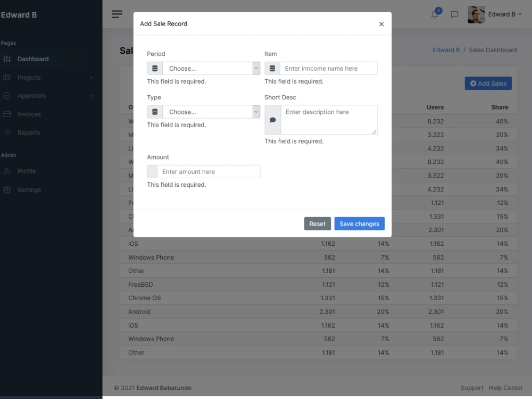Image resolution: width=532 pixels, height=399 pixels.
Task: Click the Users column header
Action: pos(435,107)
